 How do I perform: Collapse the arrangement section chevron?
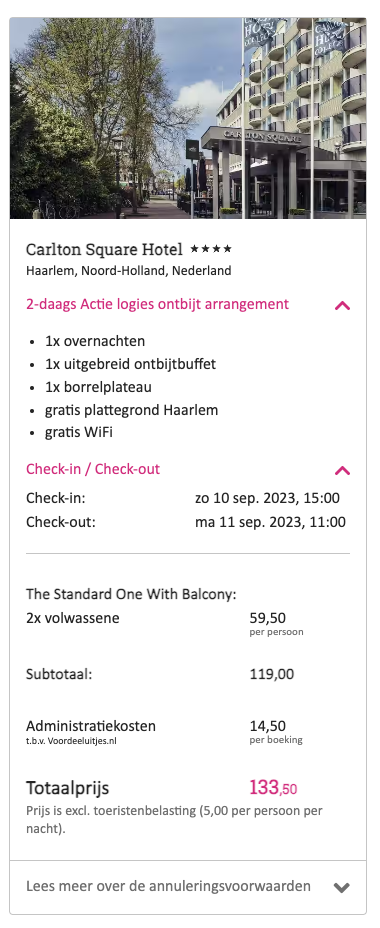(342, 305)
